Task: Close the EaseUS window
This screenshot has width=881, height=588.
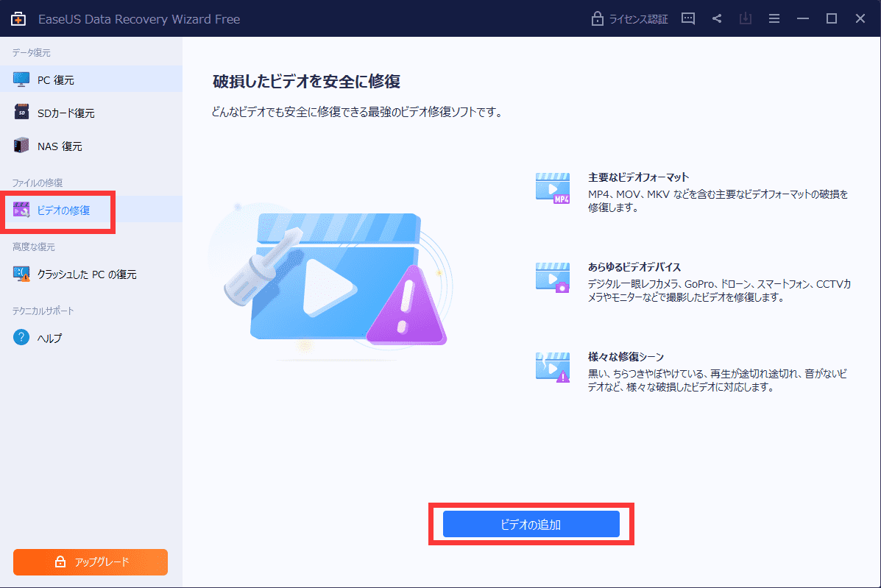Action: tap(860, 18)
